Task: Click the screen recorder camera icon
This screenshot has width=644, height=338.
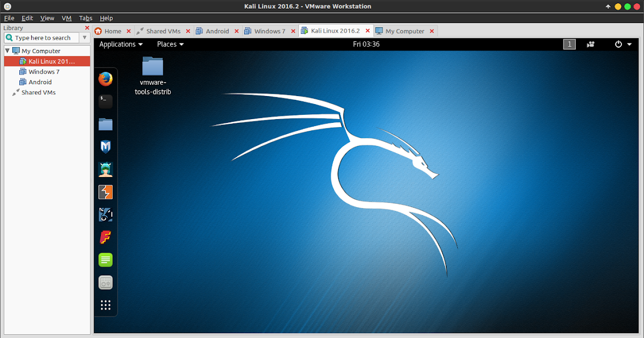Action: (591, 44)
